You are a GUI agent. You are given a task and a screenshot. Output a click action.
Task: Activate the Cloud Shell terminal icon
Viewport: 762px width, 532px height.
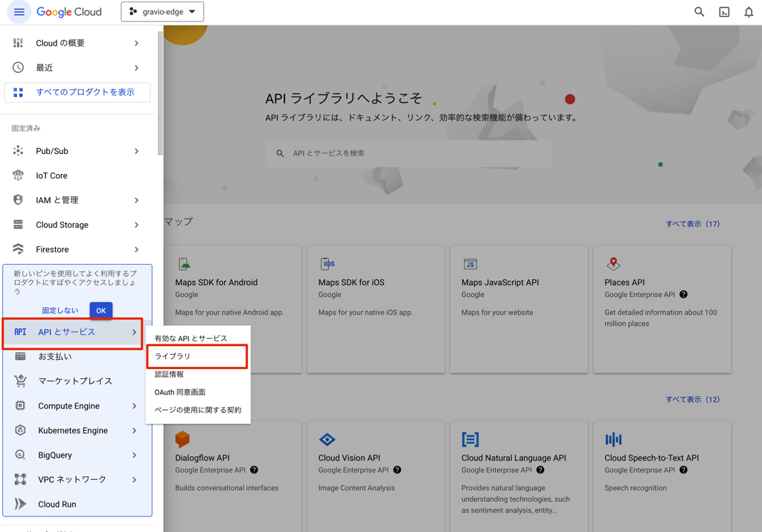(724, 12)
